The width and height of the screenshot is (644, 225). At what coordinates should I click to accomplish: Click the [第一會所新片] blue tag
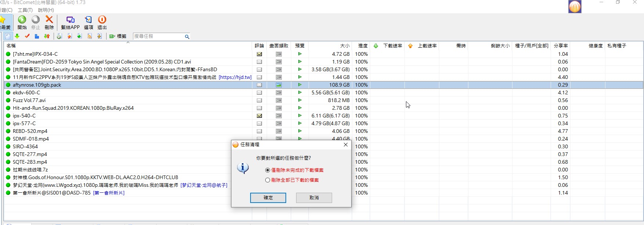pos(109,193)
